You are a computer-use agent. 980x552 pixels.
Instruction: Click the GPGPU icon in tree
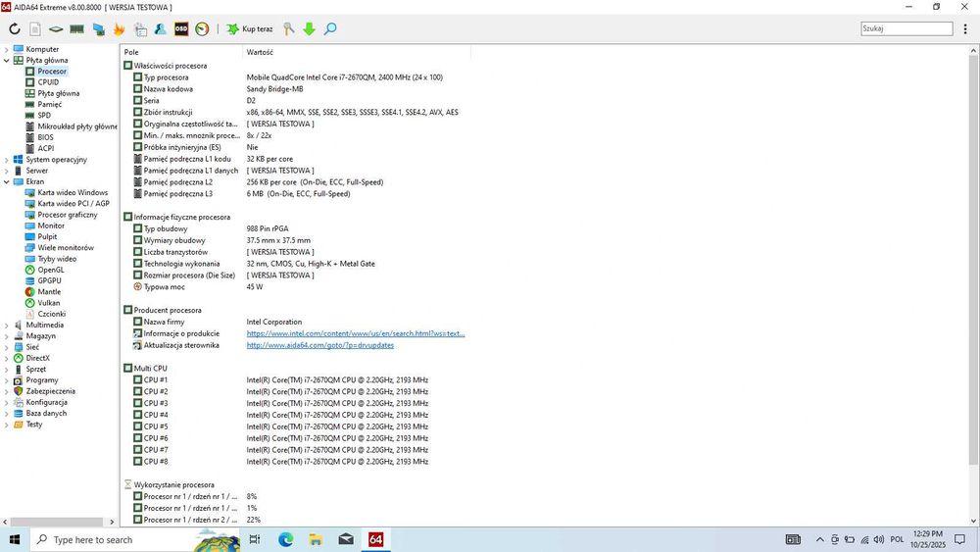[29, 280]
